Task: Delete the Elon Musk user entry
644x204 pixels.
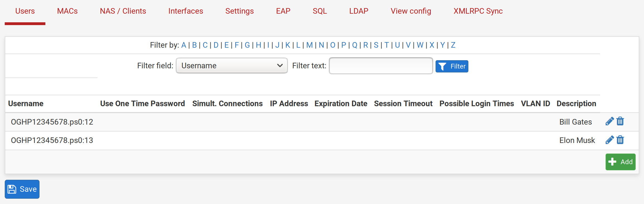Action: click(620, 140)
